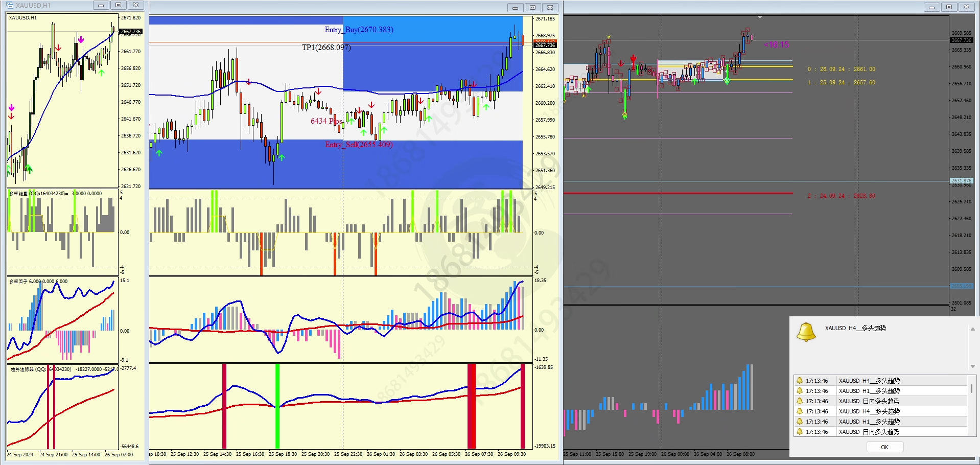Select the Entry_Buy(2670.383) chart label
This screenshot has height=465, width=980.
[x=359, y=30]
